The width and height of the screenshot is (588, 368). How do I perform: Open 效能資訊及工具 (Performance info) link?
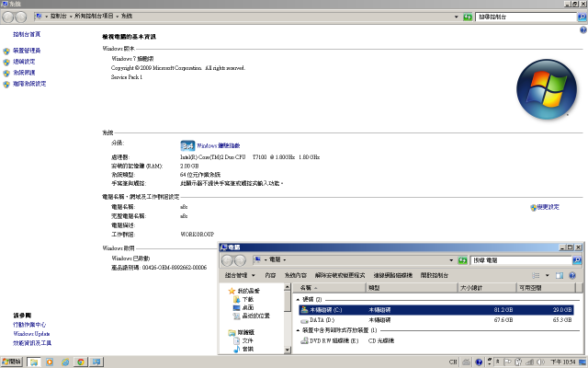[32, 343]
